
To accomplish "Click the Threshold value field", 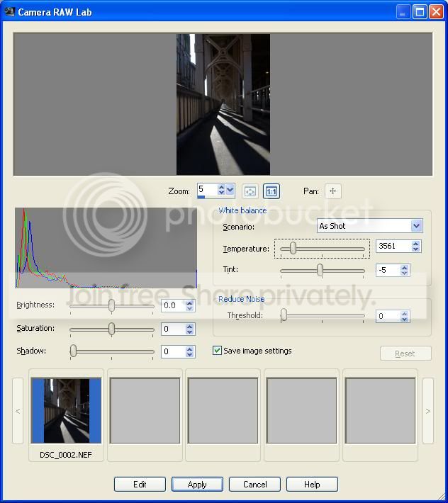I will [x=388, y=316].
